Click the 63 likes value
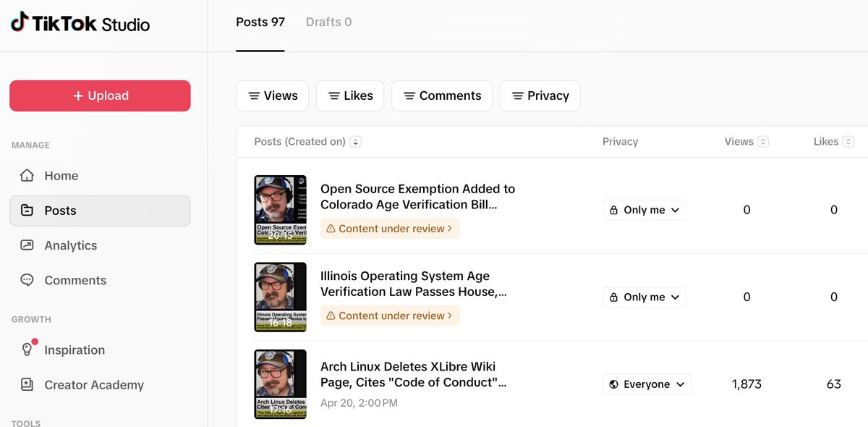The image size is (868, 427). coord(834,384)
